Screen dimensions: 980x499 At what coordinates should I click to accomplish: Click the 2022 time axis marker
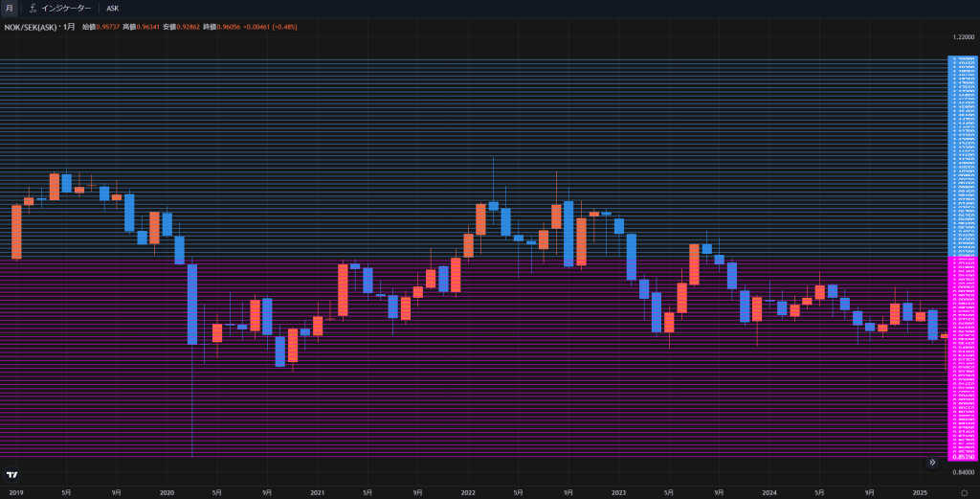[467, 492]
